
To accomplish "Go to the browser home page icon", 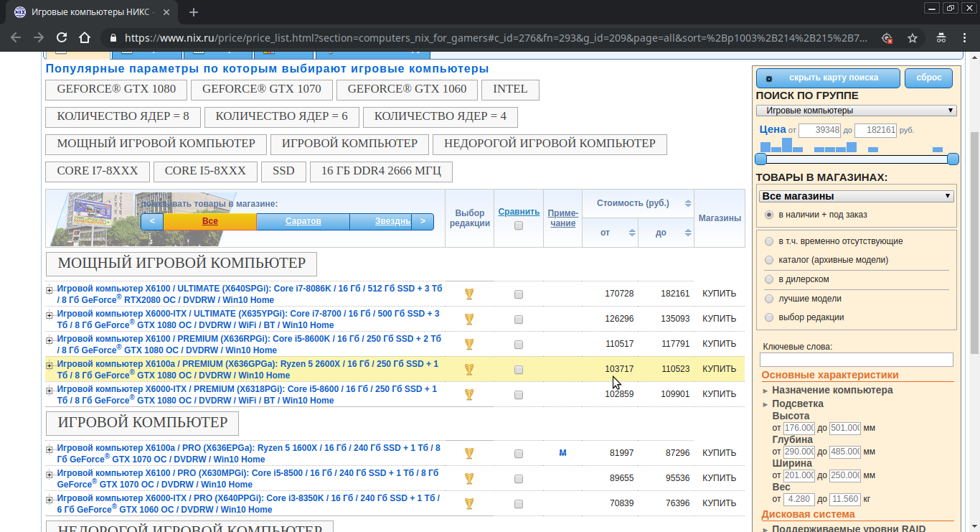I will coord(85,37).
